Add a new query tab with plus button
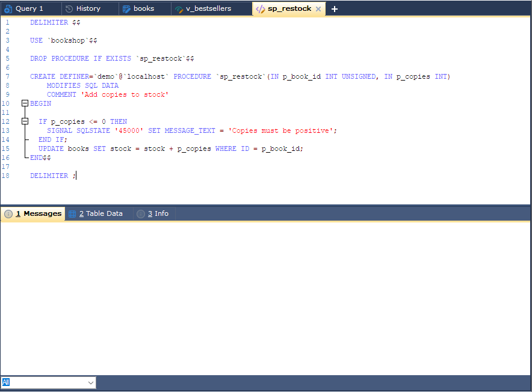Screen dimensions: 532x392 coord(334,9)
